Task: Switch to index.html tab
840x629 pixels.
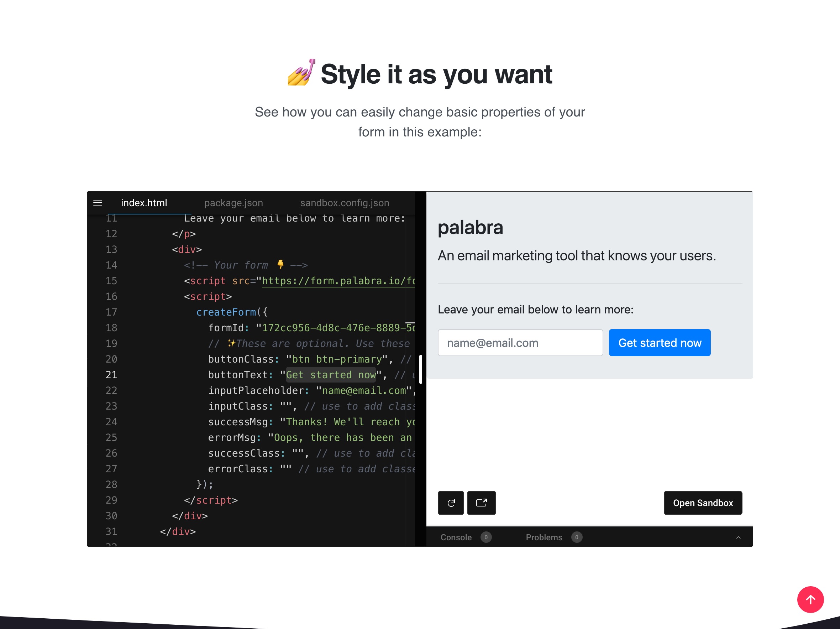Action: pos(144,203)
